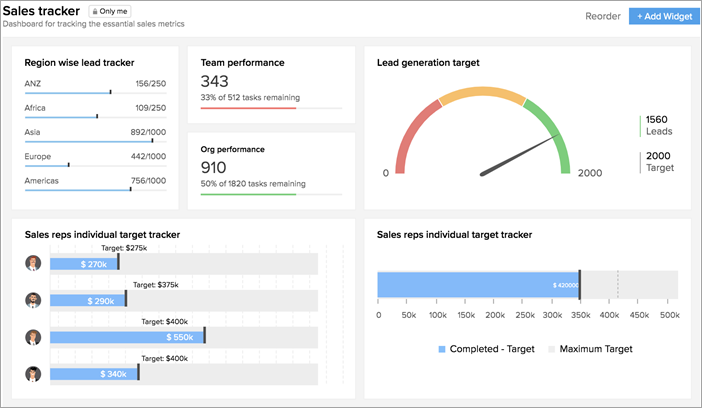Click the dashboard description subtitle text
The height and width of the screenshot is (408, 702).
point(94,24)
